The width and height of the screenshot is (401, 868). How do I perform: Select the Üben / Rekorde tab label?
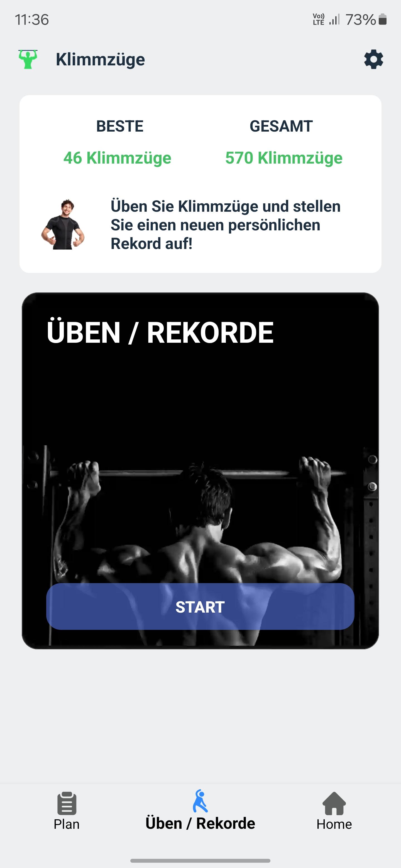[200, 823]
